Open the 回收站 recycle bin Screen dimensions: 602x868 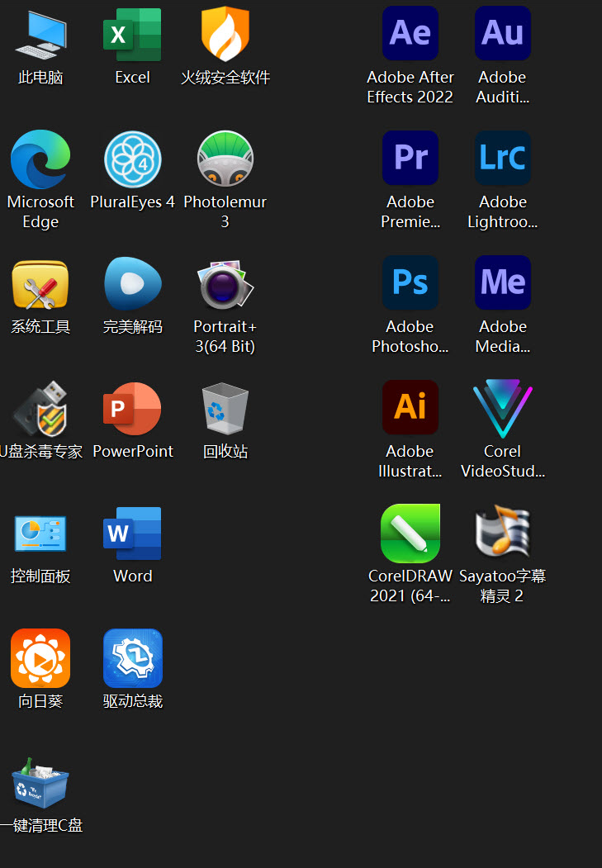[x=225, y=409]
